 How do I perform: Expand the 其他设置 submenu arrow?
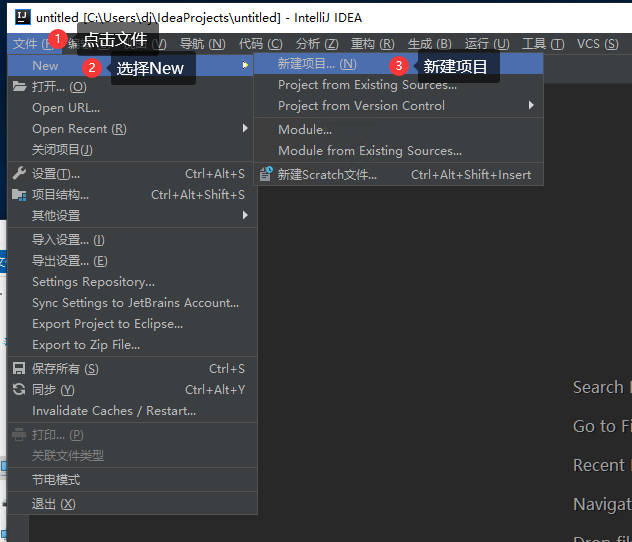click(245, 215)
